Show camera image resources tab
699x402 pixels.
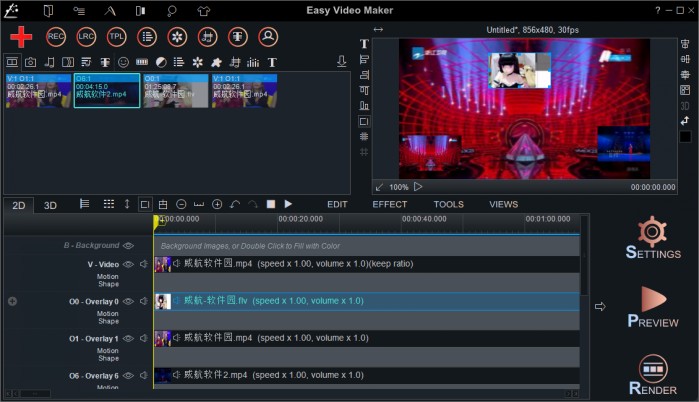30,62
